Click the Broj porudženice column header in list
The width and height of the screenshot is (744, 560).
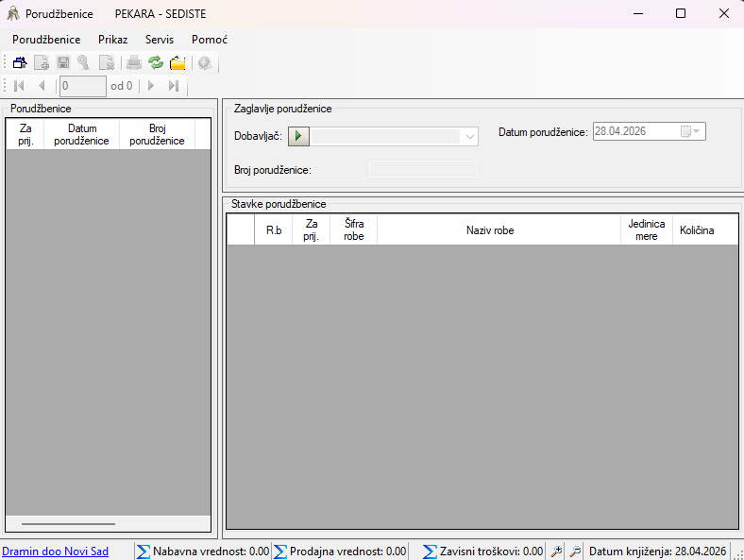click(x=157, y=135)
